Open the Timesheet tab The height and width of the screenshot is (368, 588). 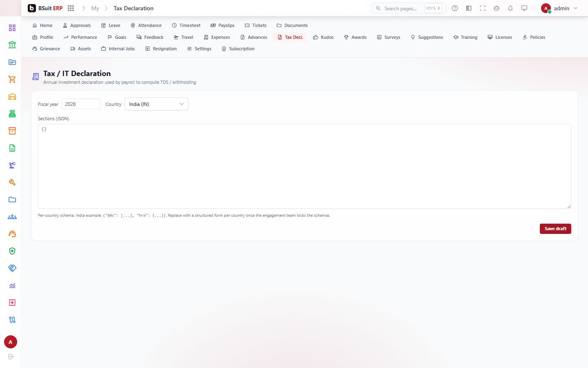coord(186,25)
